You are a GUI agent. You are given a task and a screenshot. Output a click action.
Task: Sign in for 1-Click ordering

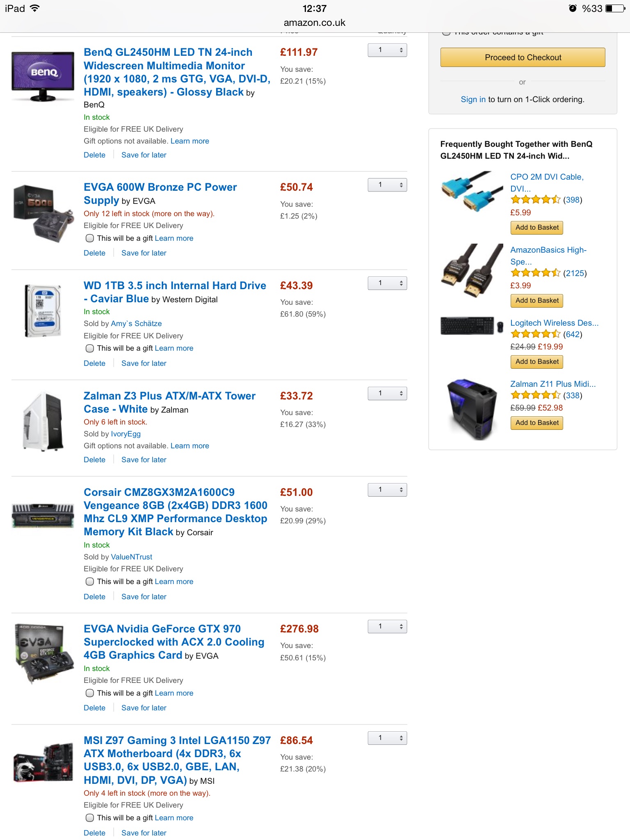(473, 99)
